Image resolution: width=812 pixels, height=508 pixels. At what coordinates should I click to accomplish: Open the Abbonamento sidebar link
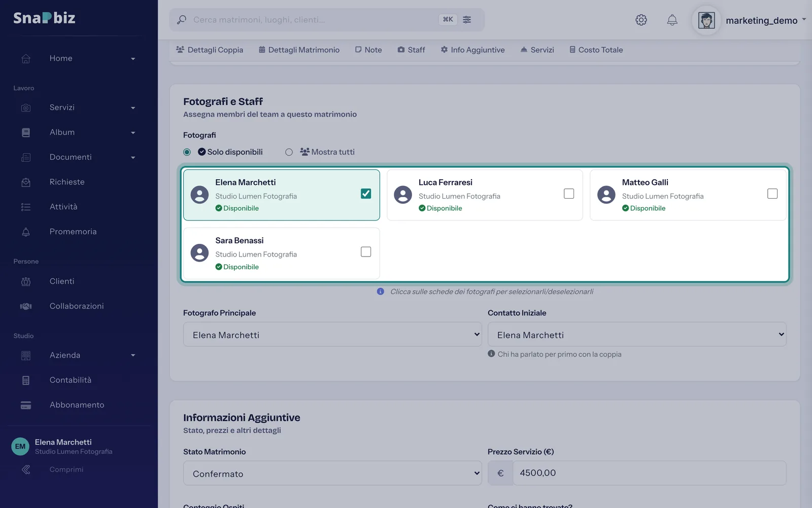pos(77,405)
